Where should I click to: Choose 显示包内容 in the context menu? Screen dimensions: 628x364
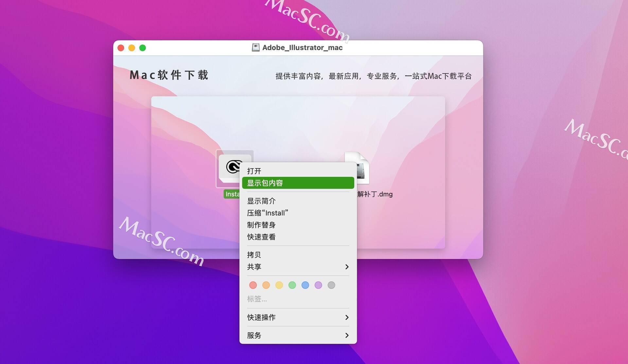[x=298, y=183]
